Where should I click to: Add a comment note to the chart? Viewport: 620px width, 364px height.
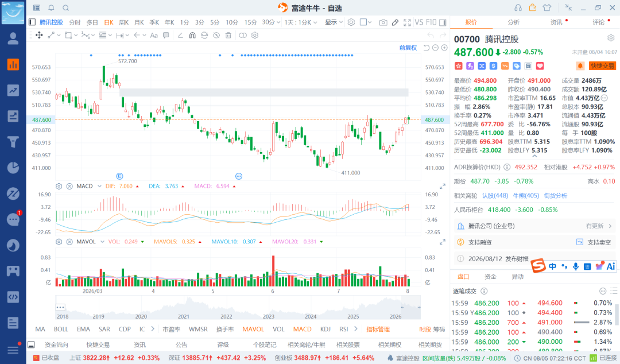pos(166,35)
